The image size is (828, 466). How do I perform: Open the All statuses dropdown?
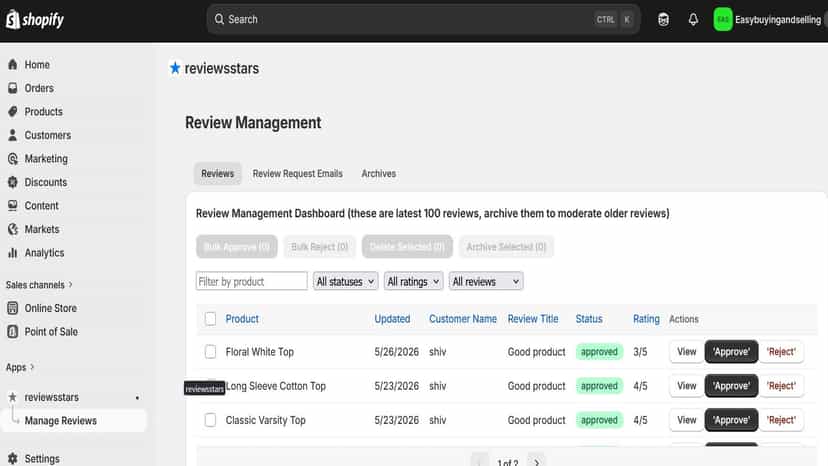[345, 282]
